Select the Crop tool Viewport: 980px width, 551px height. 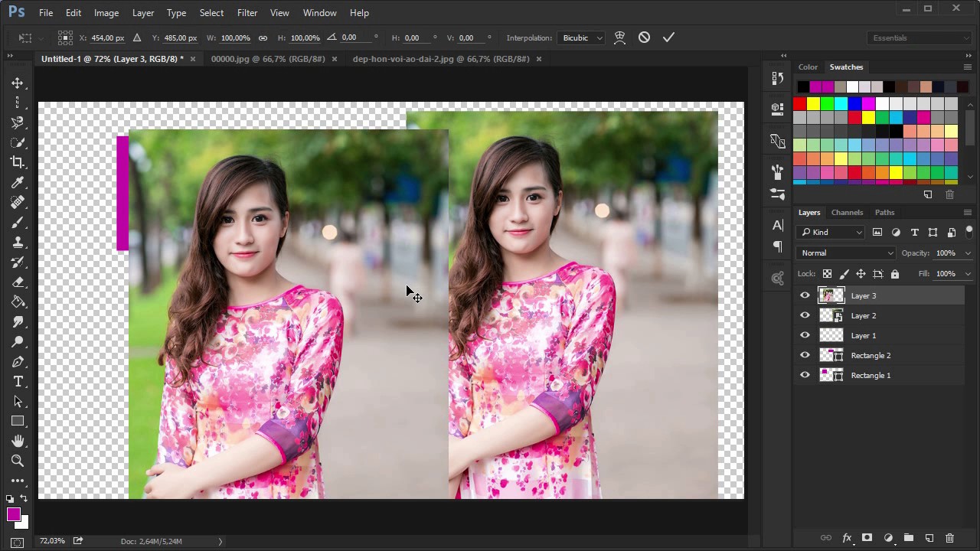click(x=17, y=162)
